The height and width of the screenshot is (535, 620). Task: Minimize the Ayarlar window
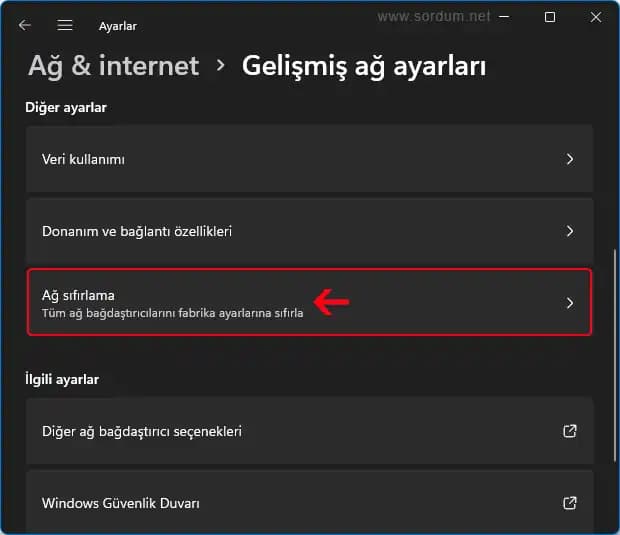click(502, 18)
